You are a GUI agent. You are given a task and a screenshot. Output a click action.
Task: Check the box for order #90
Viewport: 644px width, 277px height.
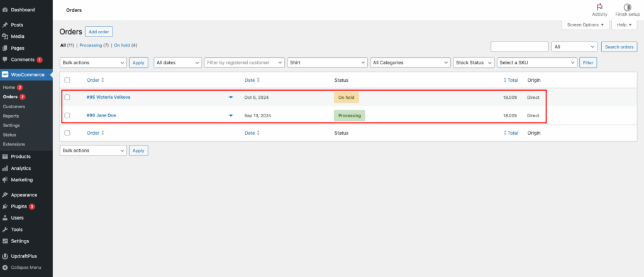coord(67,115)
